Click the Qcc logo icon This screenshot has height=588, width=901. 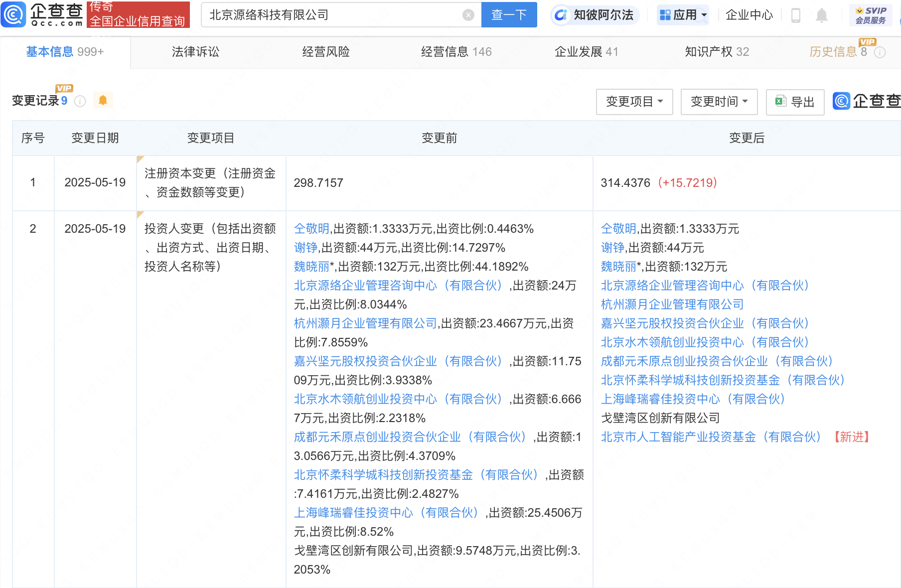pyautogui.click(x=13, y=14)
